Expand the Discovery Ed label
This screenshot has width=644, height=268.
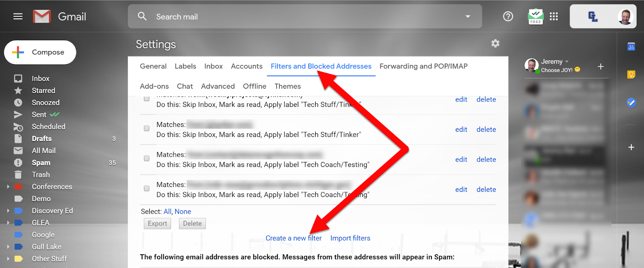(x=8, y=210)
